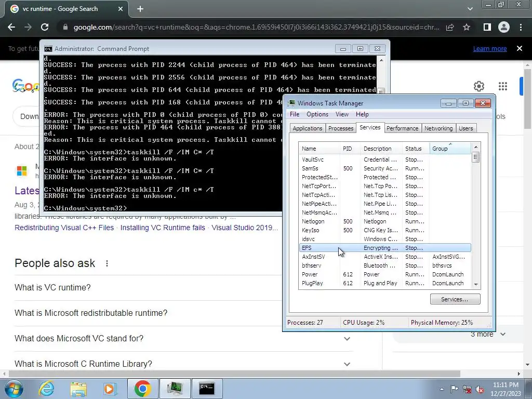Image resolution: width=532 pixels, height=399 pixels.
Task: Select the Power service row
Action: pyautogui.click(x=385, y=274)
